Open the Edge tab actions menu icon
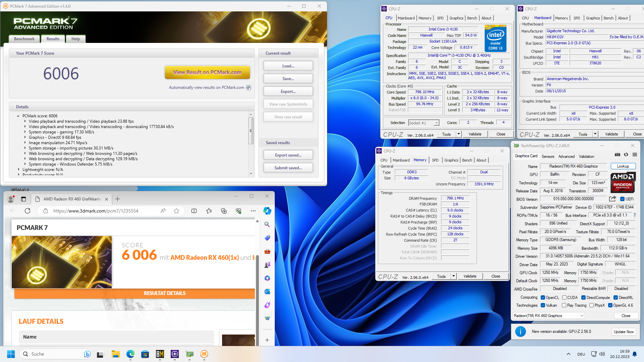Screen dimensions: 644x362 (x=23, y=199)
